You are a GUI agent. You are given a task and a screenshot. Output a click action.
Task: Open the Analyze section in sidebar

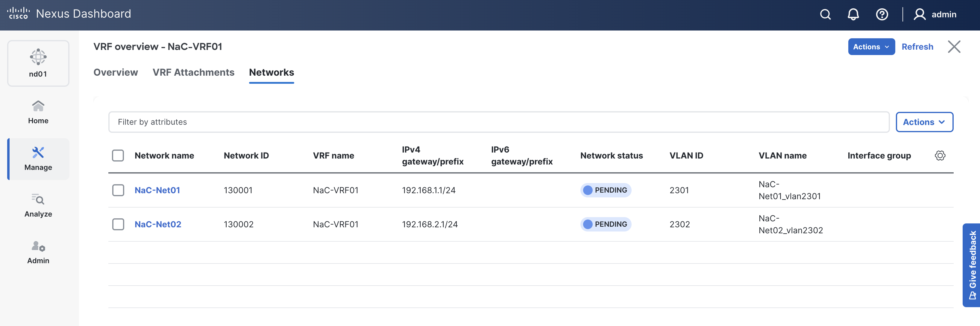click(x=38, y=205)
